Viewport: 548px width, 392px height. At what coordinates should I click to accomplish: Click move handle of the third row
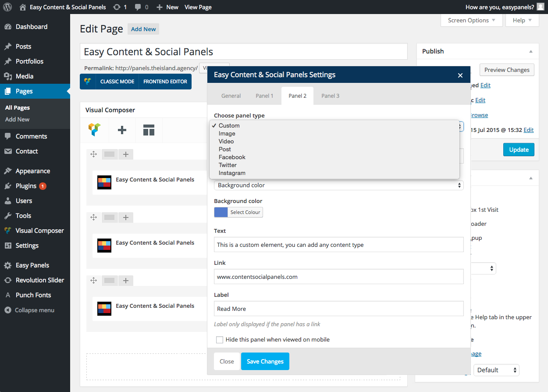[x=93, y=280]
